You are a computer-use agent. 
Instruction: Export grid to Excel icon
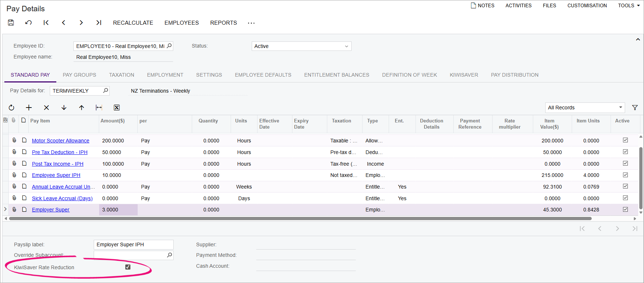[x=117, y=108]
